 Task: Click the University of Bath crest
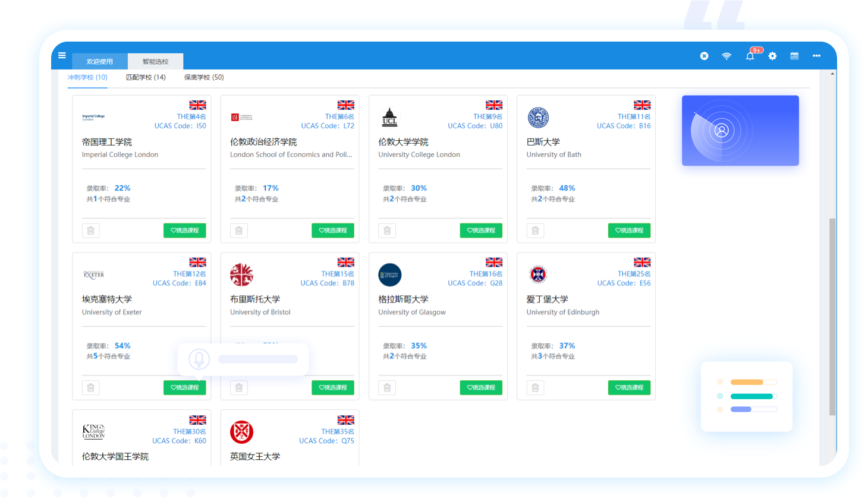point(538,118)
